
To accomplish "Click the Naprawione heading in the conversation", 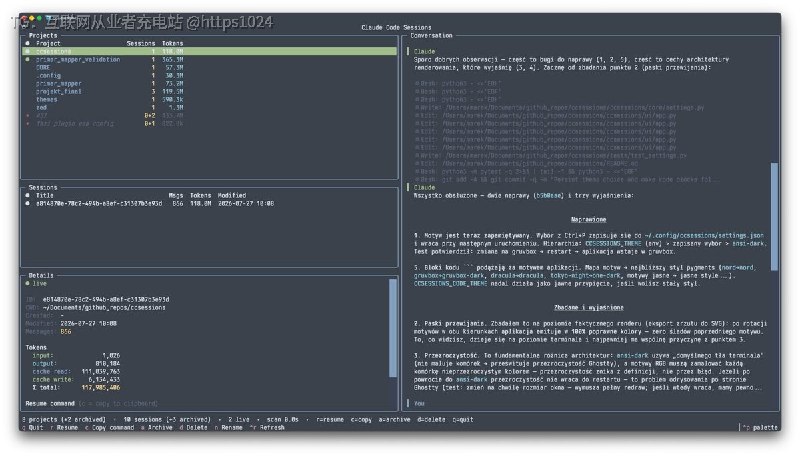I will coord(588,220).
